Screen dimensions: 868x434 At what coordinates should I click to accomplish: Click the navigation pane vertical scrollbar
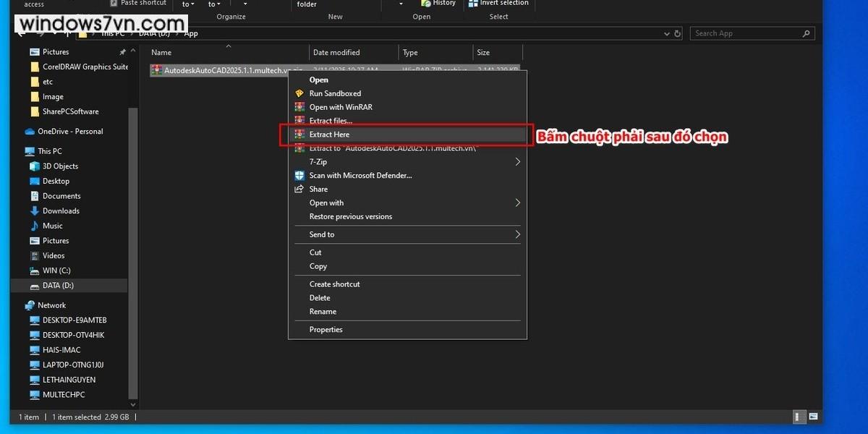tap(132, 253)
